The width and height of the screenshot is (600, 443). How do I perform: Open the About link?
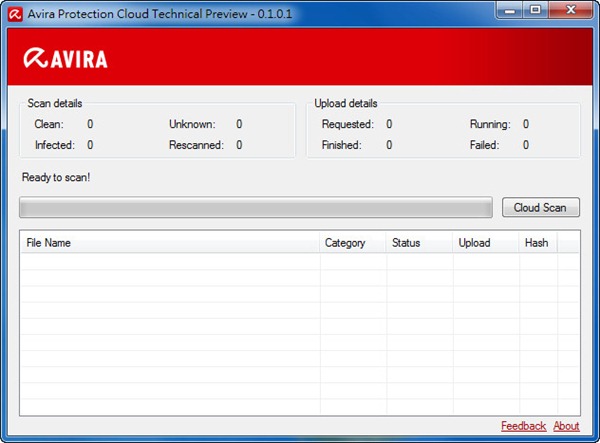coord(566,426)
